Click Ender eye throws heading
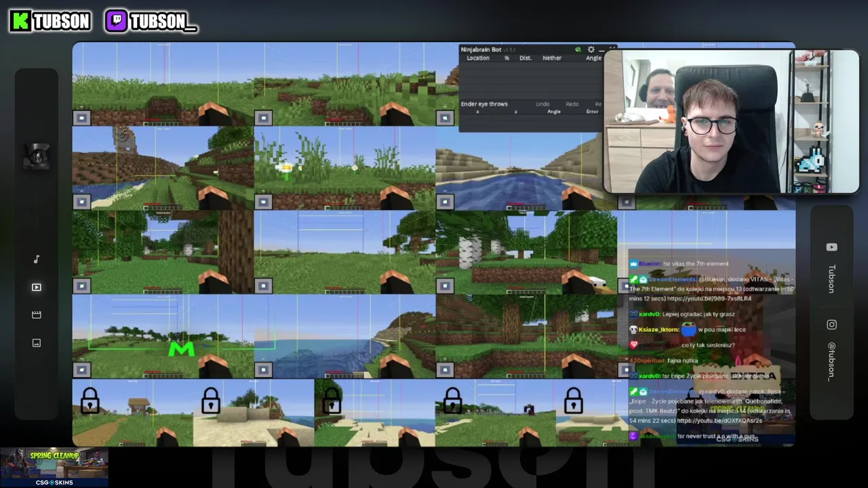Image resolution: width=868 pixels, height=488 pixels. tap(484, 104)
